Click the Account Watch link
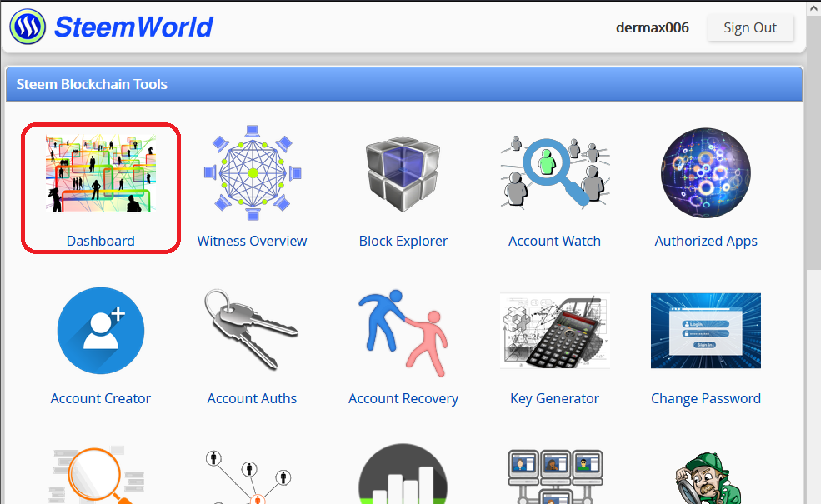821x504 pixels. tap(554, 241)
